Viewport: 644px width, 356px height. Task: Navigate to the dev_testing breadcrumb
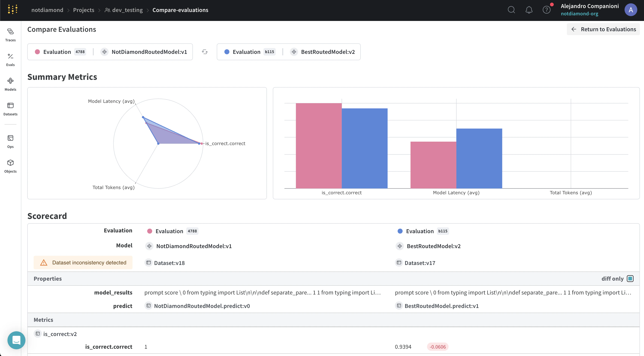click(x=127, y=10)
